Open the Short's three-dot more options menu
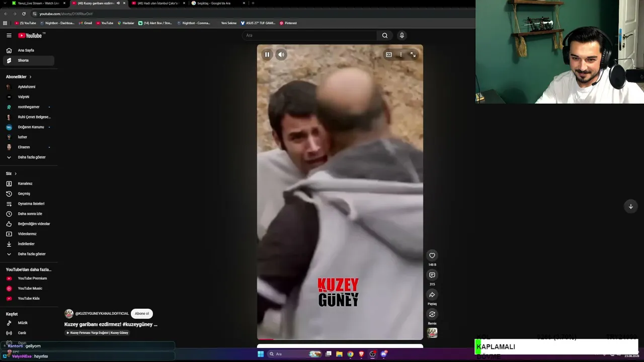The height and width of the screenshot is (362, 644). tap(401, 54)
